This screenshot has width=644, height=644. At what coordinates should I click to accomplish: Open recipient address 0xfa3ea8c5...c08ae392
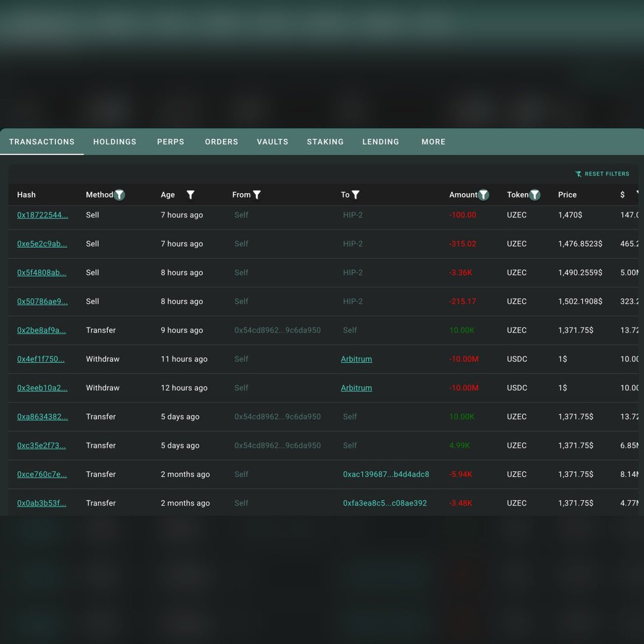click(385, 503)
